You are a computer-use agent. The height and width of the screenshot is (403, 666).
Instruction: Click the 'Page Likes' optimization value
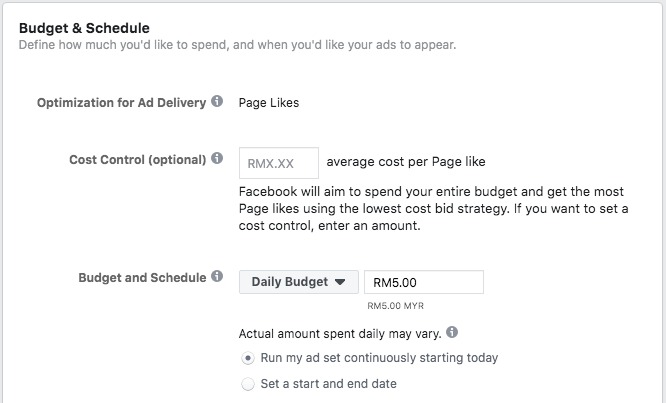(269, 103)
